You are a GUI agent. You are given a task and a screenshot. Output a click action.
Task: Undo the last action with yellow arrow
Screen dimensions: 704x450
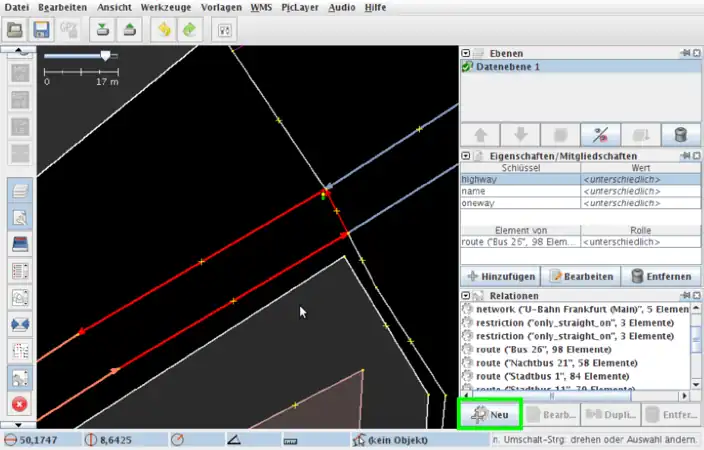[164, 30]
